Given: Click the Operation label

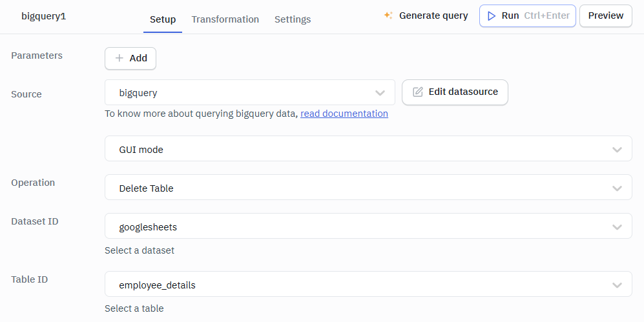Looking at the screenshot, I should [x=33, y=183].
